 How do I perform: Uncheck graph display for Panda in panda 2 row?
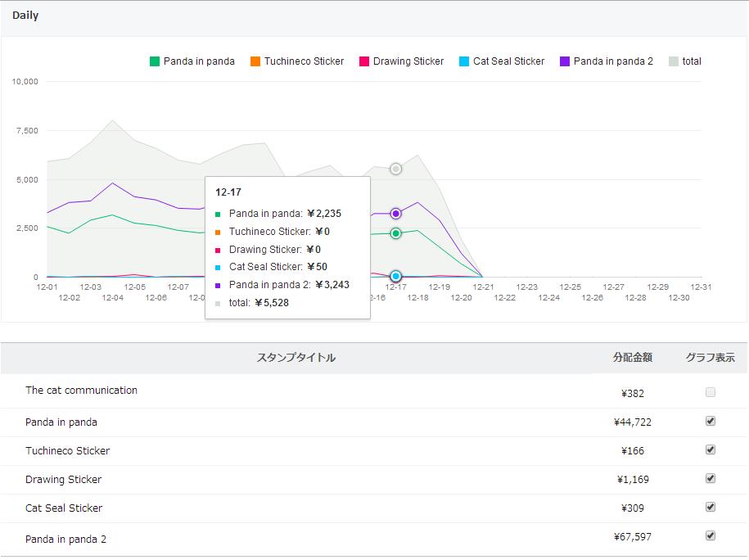point(711,535)
